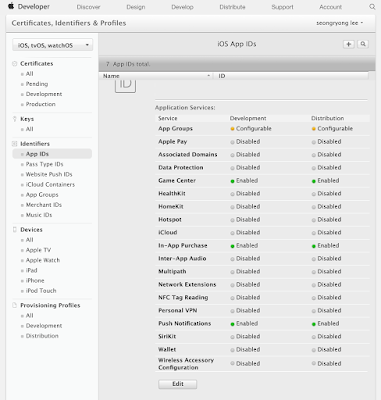Image resolution: width=381 pixels, height=400 pixels.
Task: Click Game Center service label
Action: pyautogui.click(x=177, y=181)
